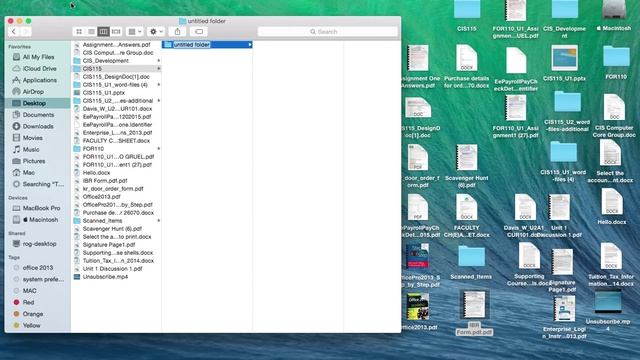This screenshot has width=640, height=360.
Task: Click the Share toolbar icon
Action: coord(178,31)
